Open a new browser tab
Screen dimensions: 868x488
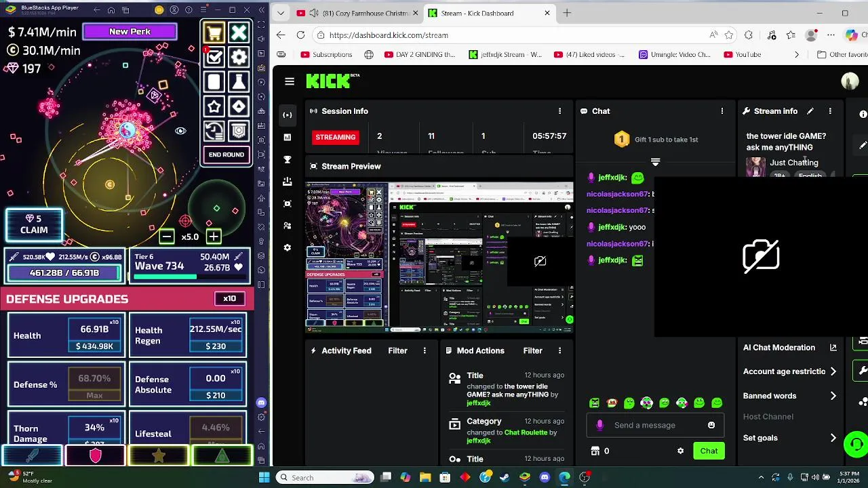point(567,13)
